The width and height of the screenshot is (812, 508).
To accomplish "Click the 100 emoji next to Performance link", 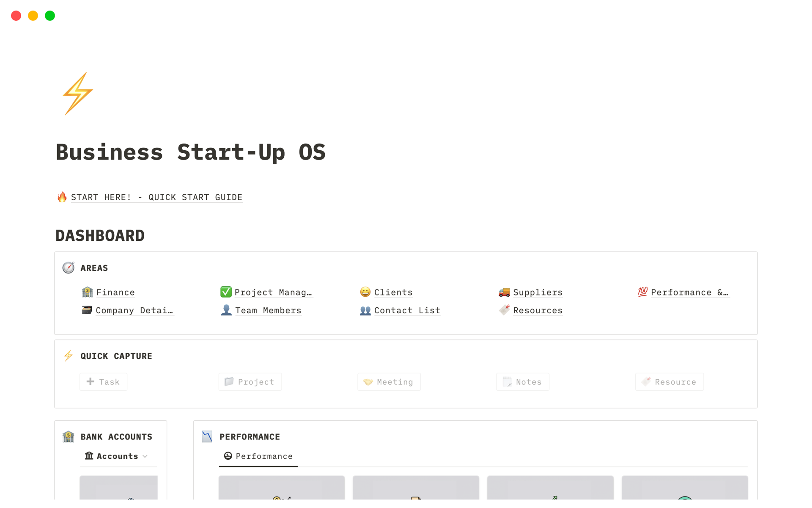I will [642, 292].
